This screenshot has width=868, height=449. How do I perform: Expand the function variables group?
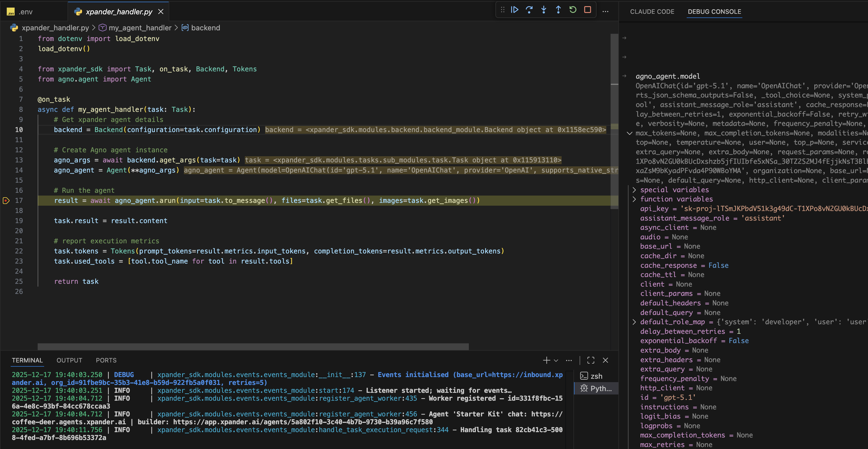coord(635,199)
